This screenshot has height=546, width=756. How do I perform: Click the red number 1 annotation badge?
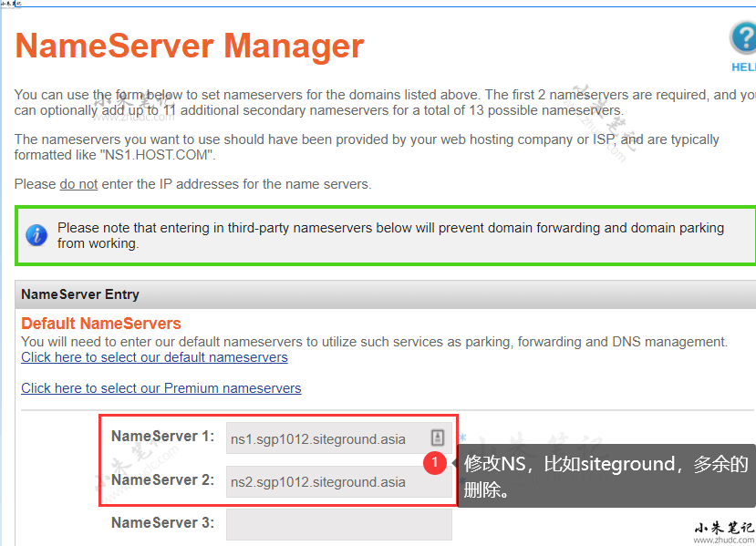click(x=435, y=463)
